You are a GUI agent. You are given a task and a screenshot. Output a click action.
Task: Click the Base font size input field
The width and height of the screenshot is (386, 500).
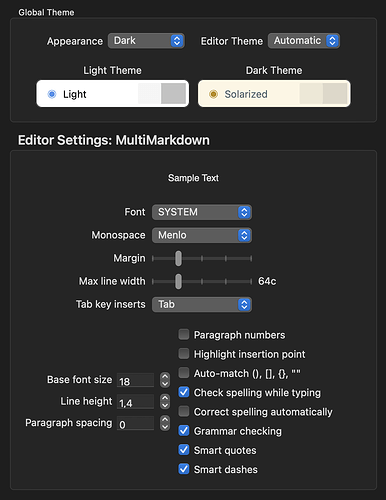[135, 380]
